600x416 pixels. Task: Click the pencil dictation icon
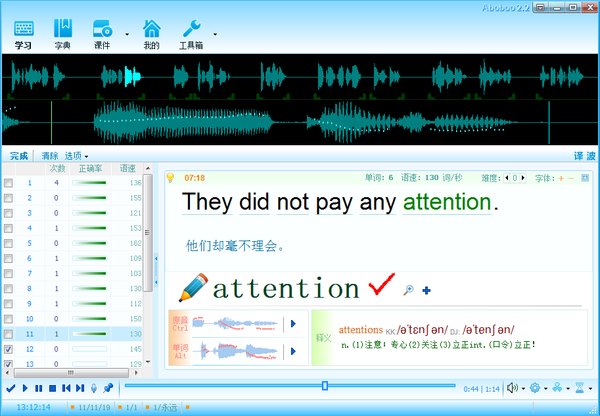(x=194, y=287)
